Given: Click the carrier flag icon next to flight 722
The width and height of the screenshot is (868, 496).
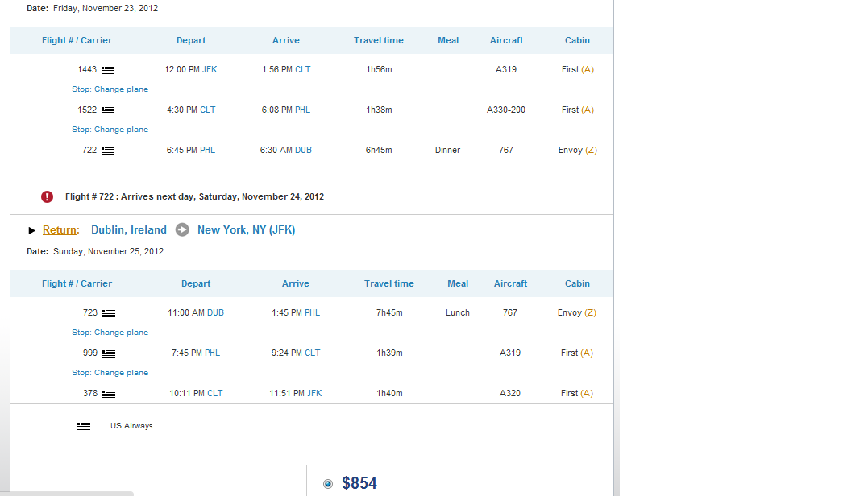Looking at the screenshot, I should [108, 151].
